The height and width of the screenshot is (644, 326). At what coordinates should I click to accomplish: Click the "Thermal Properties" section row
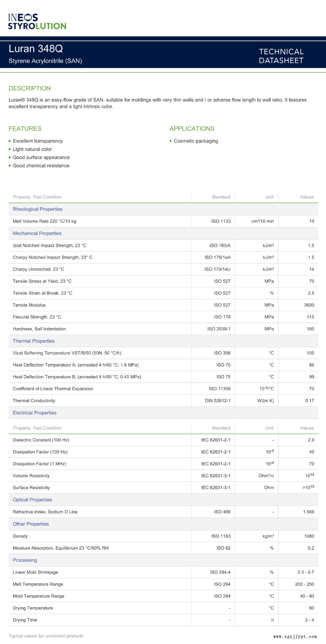[x=163, y=341]
